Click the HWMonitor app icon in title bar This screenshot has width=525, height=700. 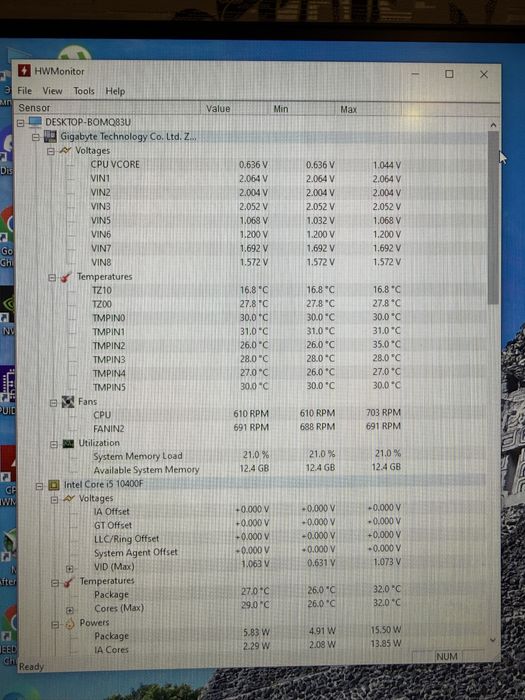[24, 71]
